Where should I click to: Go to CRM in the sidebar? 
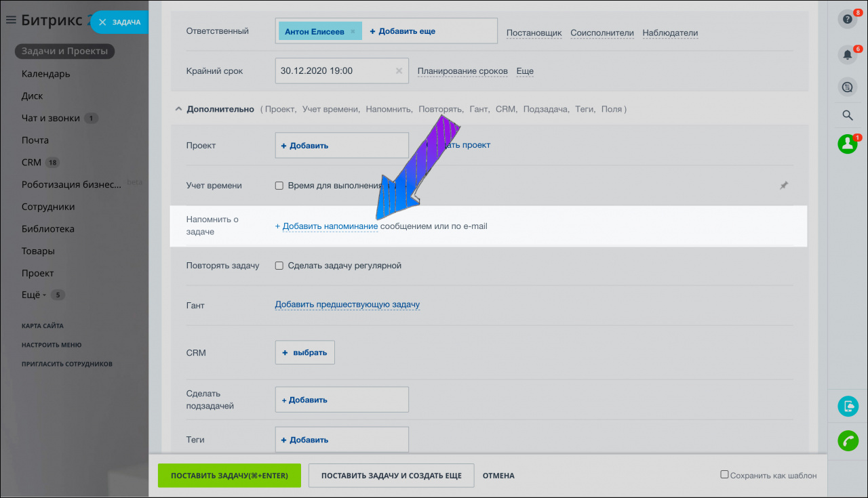coord(31,163)
